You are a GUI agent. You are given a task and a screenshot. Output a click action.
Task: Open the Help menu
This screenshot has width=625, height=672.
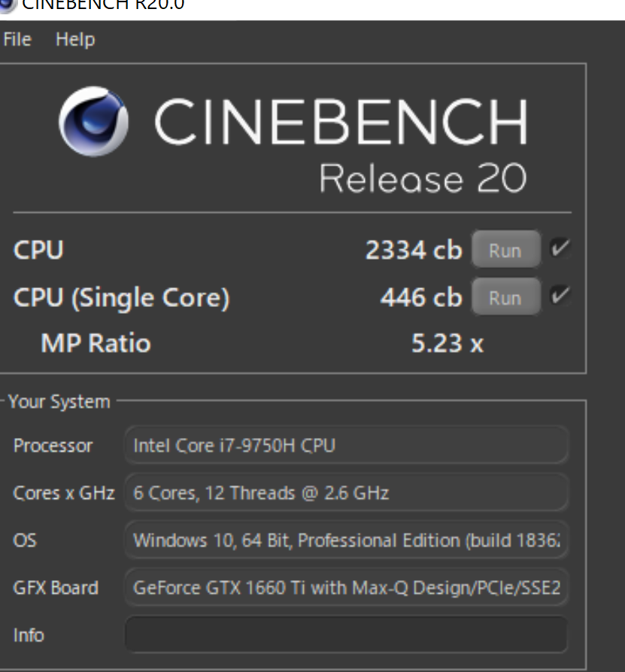(75, 39)
